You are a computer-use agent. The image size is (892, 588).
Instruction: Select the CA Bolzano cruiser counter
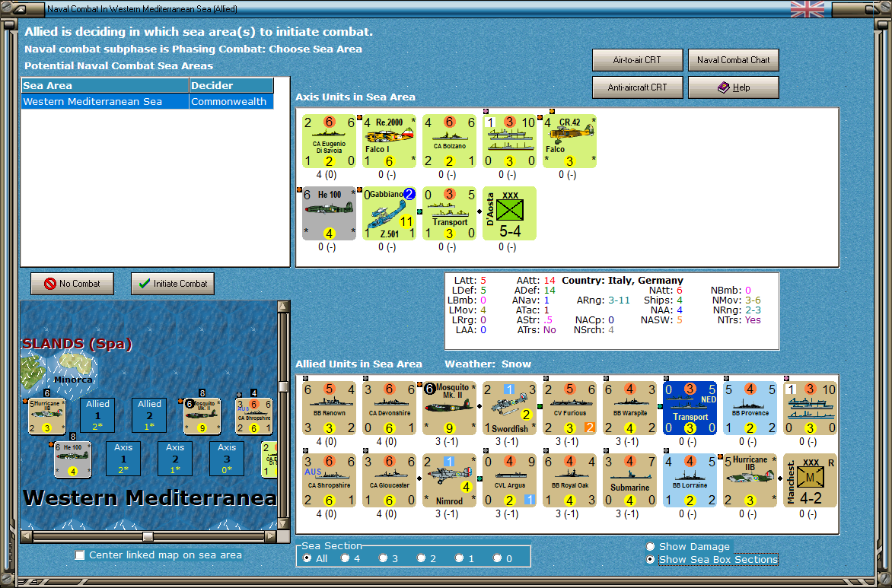pos(449,141)
